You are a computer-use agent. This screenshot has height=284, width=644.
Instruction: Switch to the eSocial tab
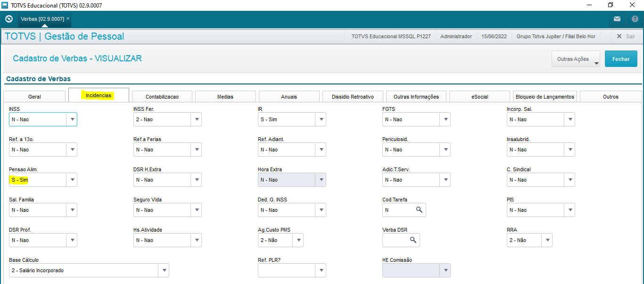[479, 96]
